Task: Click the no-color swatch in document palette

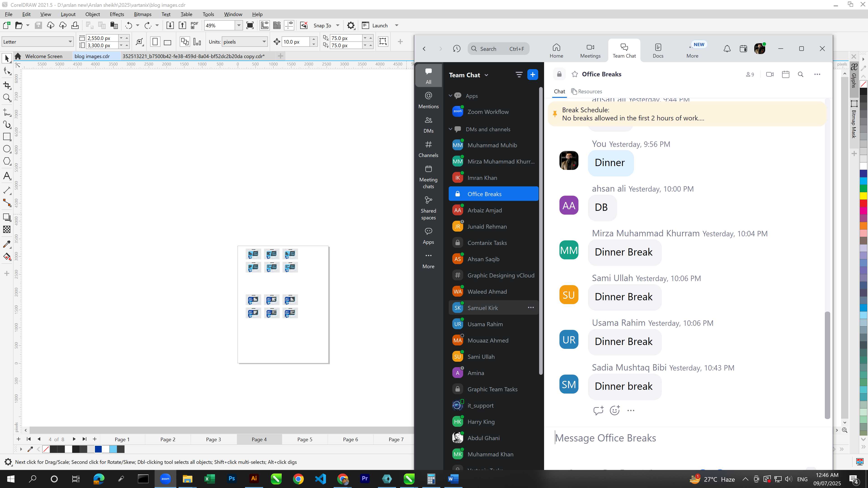Action: [x=46, y=449]
